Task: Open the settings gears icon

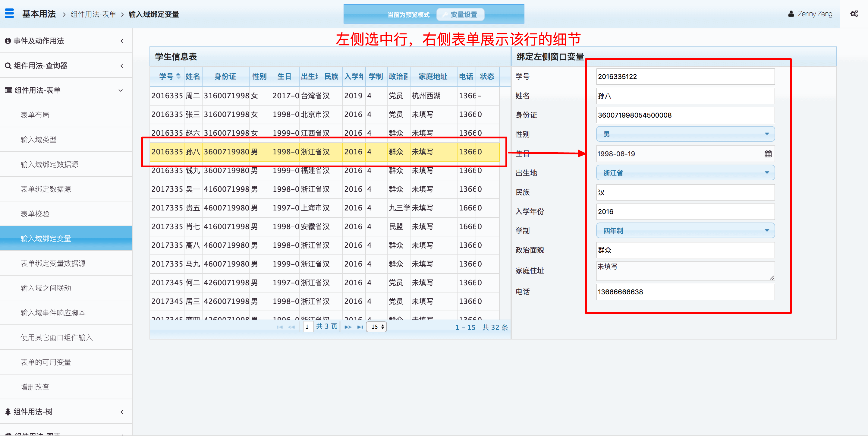Action: 854,14
